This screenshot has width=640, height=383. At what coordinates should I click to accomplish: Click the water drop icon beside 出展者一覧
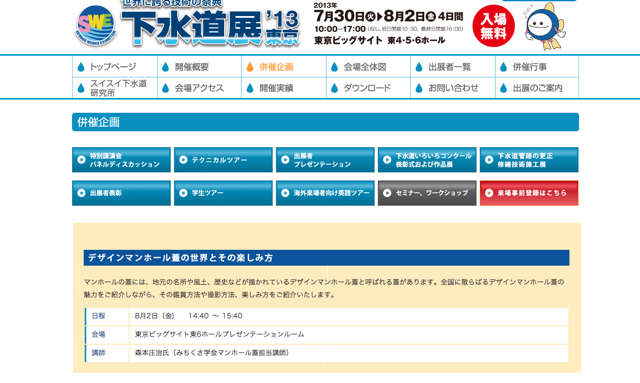point(419,67)
